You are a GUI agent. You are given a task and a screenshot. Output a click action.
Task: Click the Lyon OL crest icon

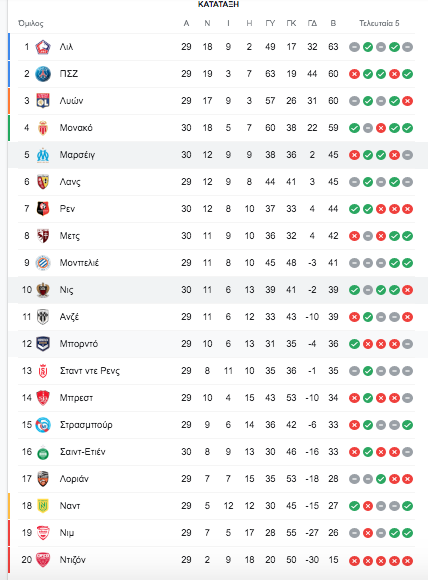point(43,101)
